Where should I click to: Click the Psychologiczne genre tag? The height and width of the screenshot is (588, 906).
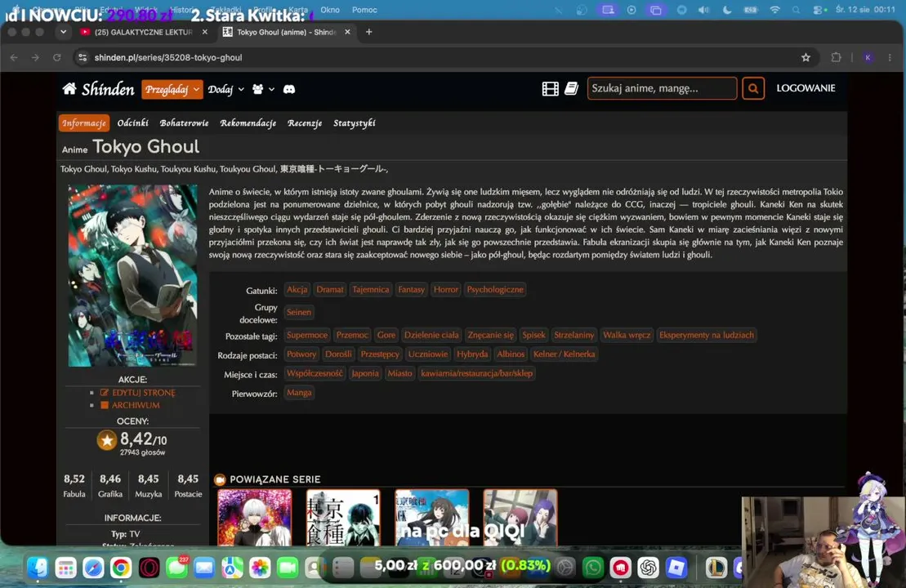point(494,289)
